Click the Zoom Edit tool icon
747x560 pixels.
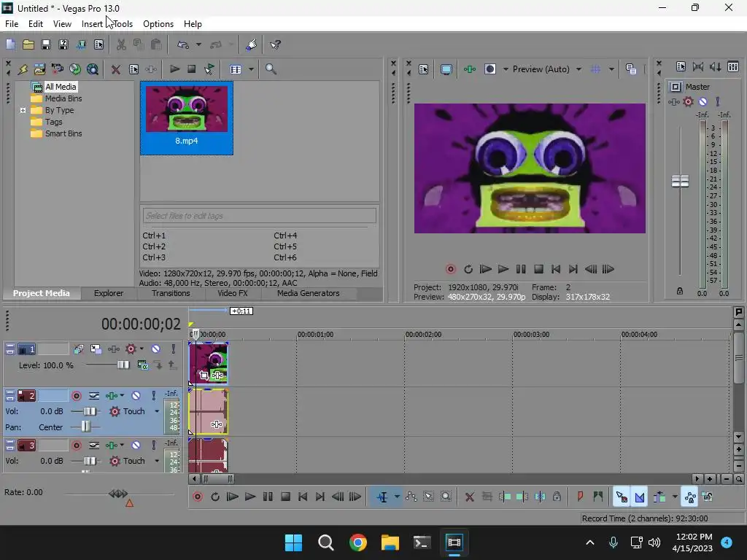point(446,497)
